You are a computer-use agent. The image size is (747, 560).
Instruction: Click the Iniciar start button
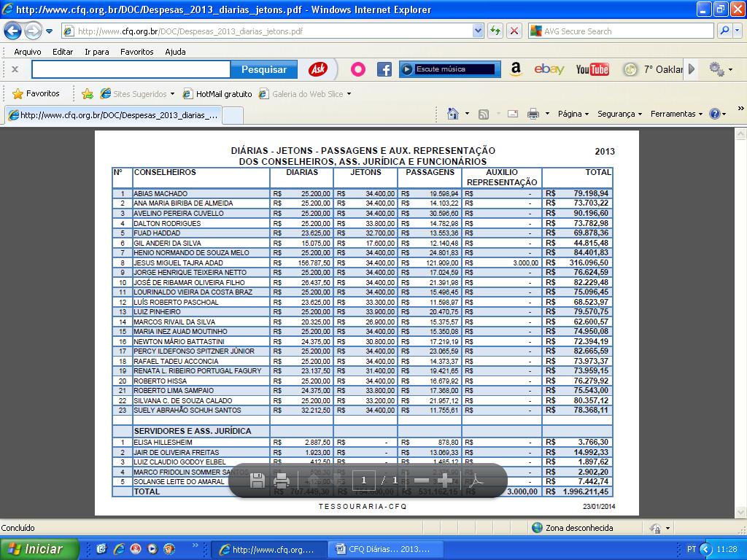tap(39, 549)
